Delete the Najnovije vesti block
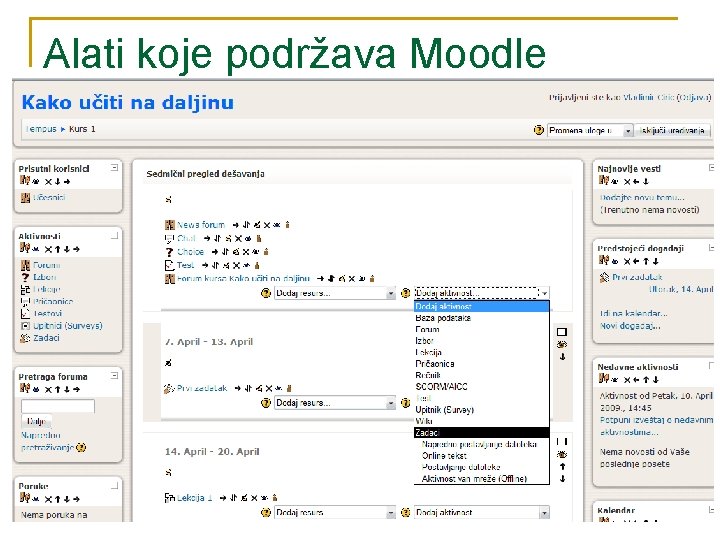720x540 pixels. click(627, 182)
